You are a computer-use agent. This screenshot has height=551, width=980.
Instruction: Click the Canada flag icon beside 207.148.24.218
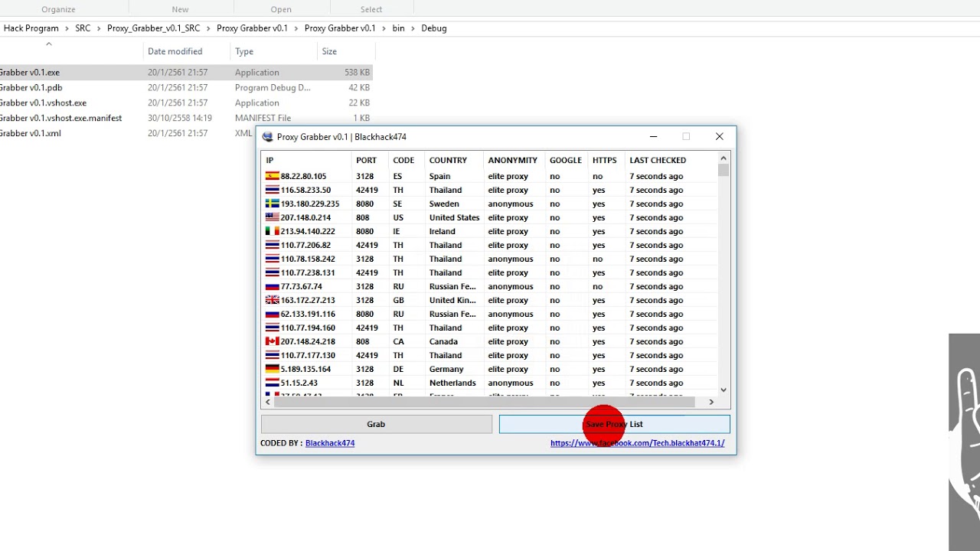coord(272,341)
